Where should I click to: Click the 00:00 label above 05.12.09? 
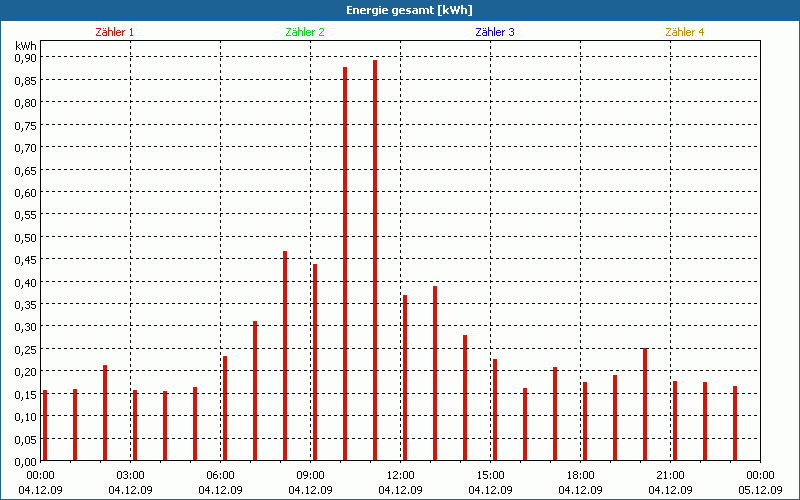point(760,476)
